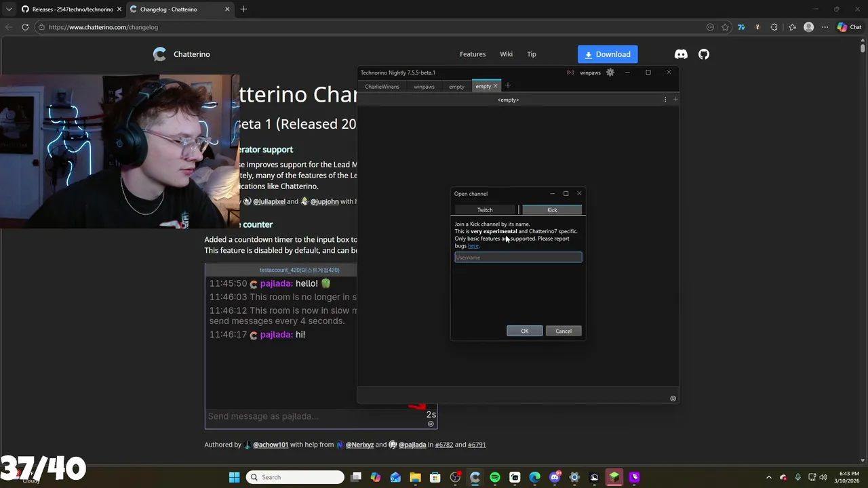Viewport: 868px width, 488px height.
Task: Switch to the first empty tab in Technorino
Action: click(456, 87)
